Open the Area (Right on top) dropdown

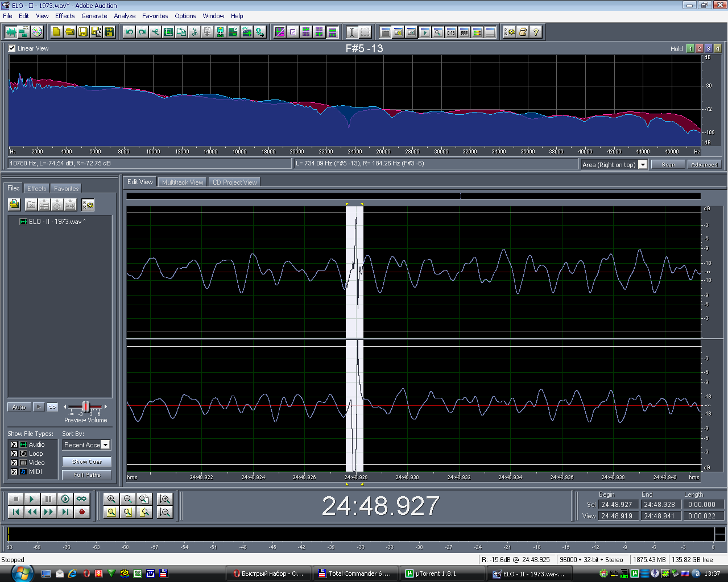pyautogui.click(x=643, y=165)
